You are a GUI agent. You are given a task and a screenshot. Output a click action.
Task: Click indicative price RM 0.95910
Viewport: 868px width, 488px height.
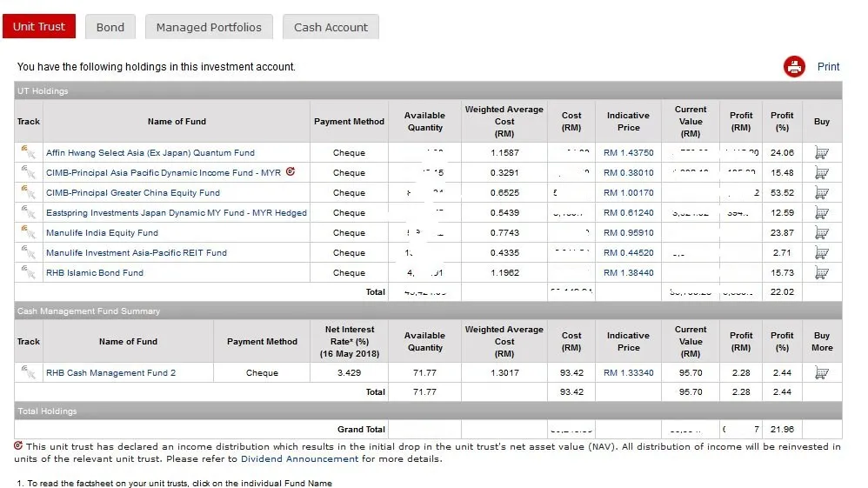pyautogui.click(x=628, y=232)
